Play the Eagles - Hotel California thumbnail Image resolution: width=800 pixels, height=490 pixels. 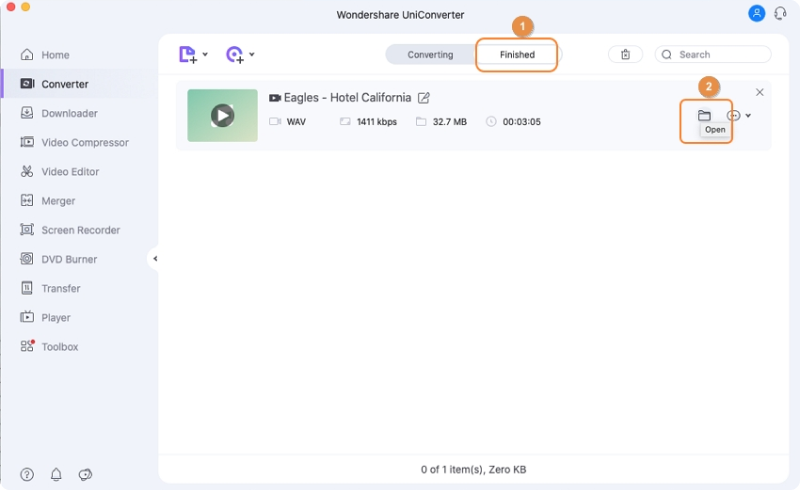click(x=222, y=116)
